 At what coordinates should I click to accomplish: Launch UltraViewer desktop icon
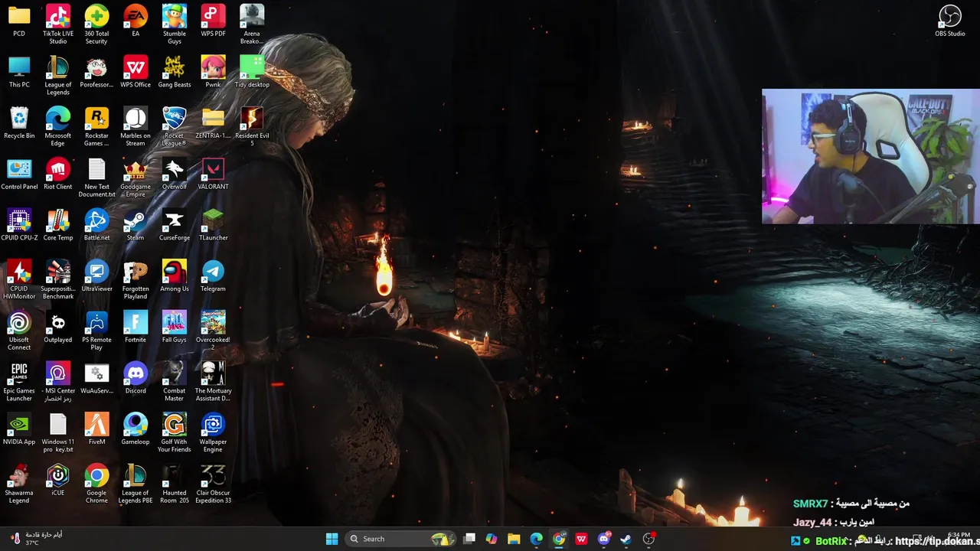pyautogui.click(x=96, y=276)
